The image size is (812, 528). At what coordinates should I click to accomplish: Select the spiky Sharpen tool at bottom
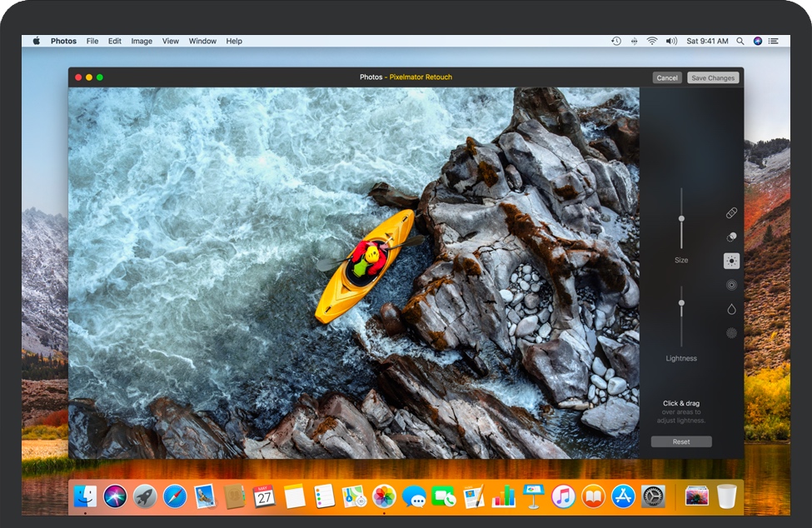click(x=731, y=333)
